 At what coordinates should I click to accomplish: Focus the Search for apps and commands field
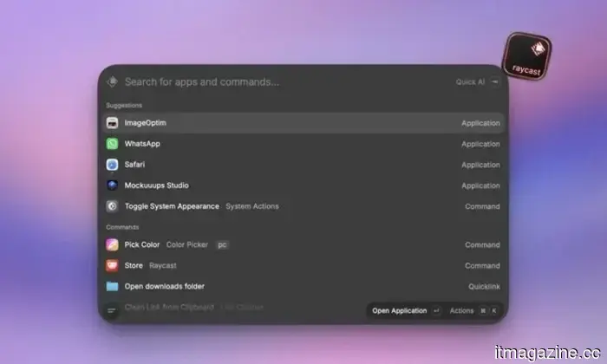pyautogui.click(x=202, y=82)
